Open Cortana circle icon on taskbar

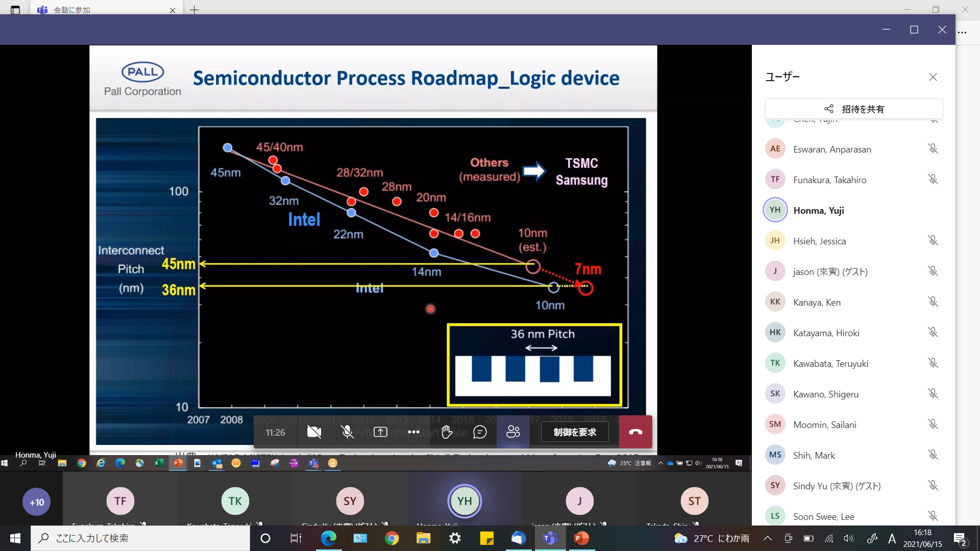point(265,538)
